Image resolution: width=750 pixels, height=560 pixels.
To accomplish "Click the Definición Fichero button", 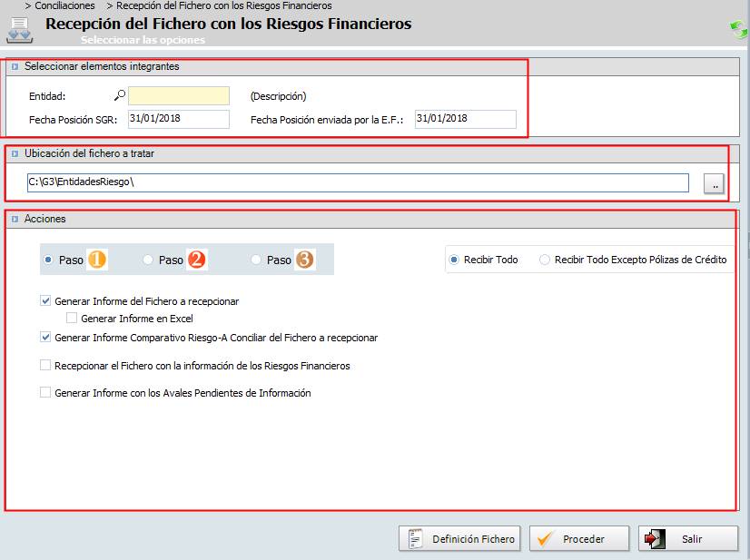I will (459, 539).
